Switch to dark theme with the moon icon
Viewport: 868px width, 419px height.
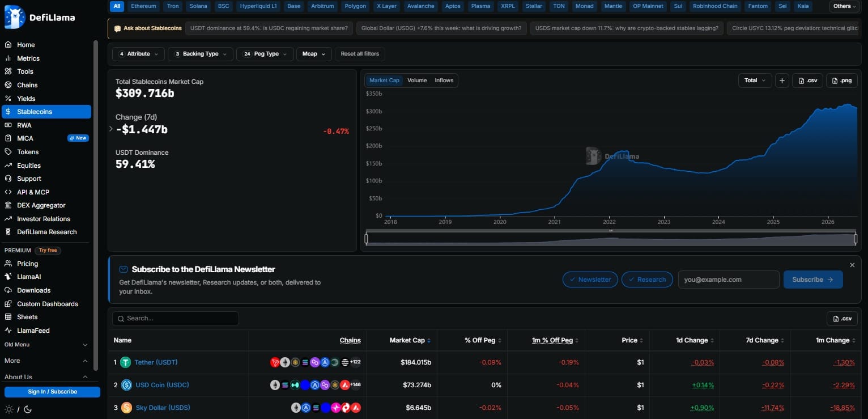pyautogui.click(x=28, y=409)
